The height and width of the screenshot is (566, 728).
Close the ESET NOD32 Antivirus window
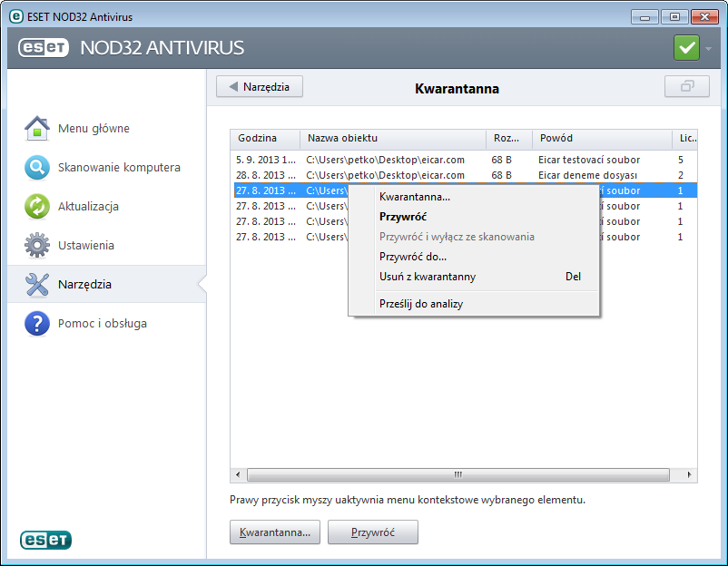tap(704, 17)
